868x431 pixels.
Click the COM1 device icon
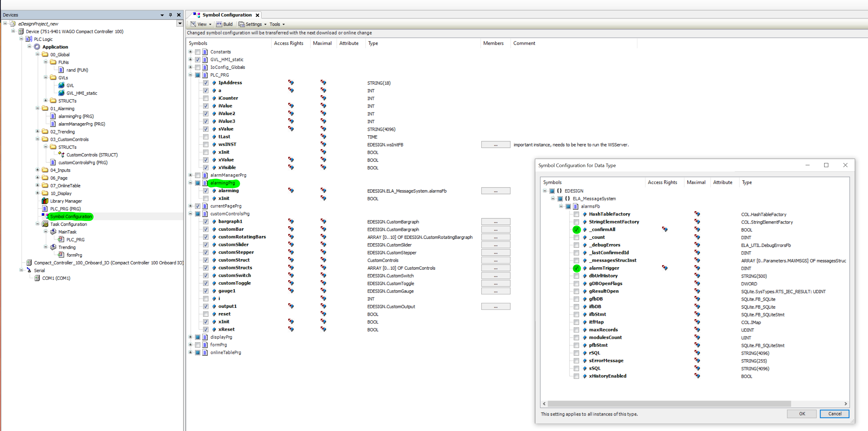[37, 278]
